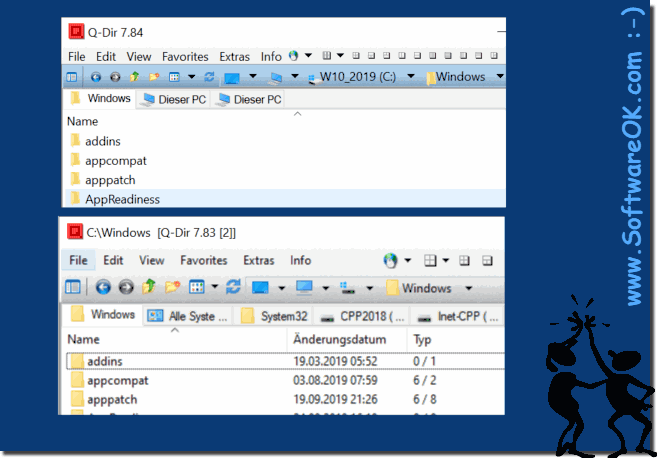Open File menu in C:\Windows Q-Dir 7.83 window

coord(78,260)
